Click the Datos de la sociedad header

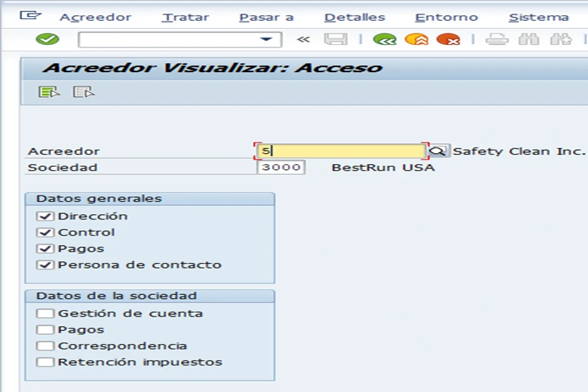pos(150,296)
